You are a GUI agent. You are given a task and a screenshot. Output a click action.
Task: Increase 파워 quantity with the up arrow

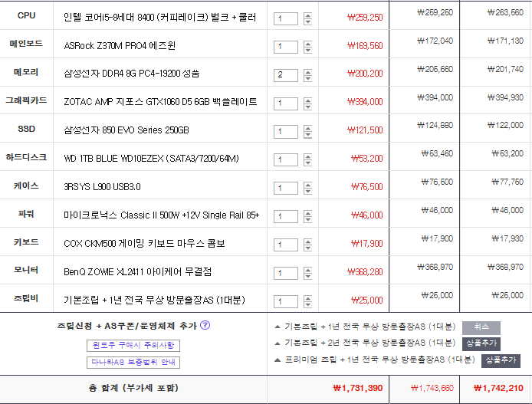coord(307,214)
